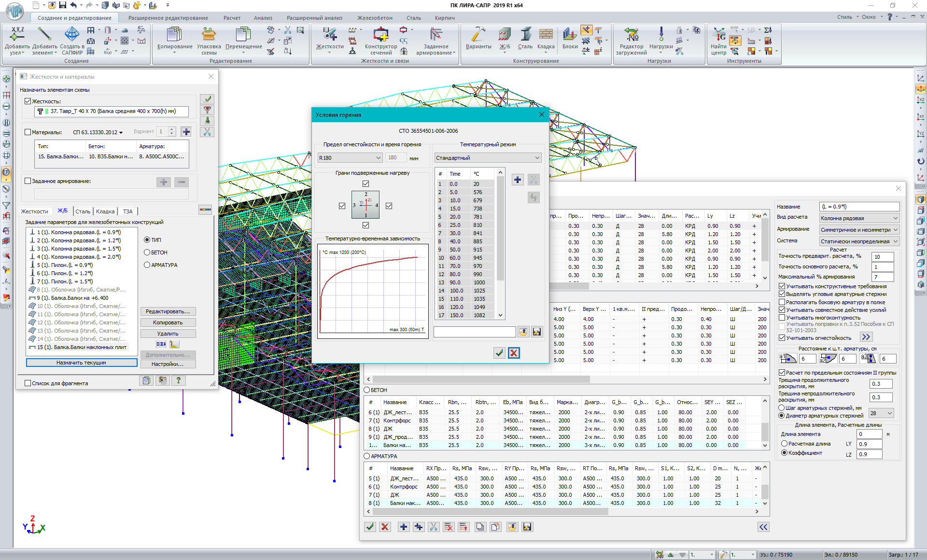Save the temperature table with disk icon
Image resolution: width=927 pixels, height=560 pixels.
click(536, 332)
